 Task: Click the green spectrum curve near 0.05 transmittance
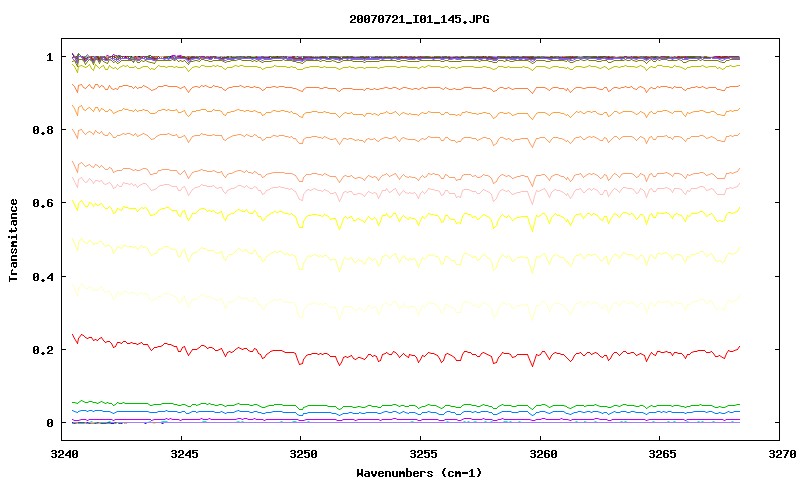[408, 406]
